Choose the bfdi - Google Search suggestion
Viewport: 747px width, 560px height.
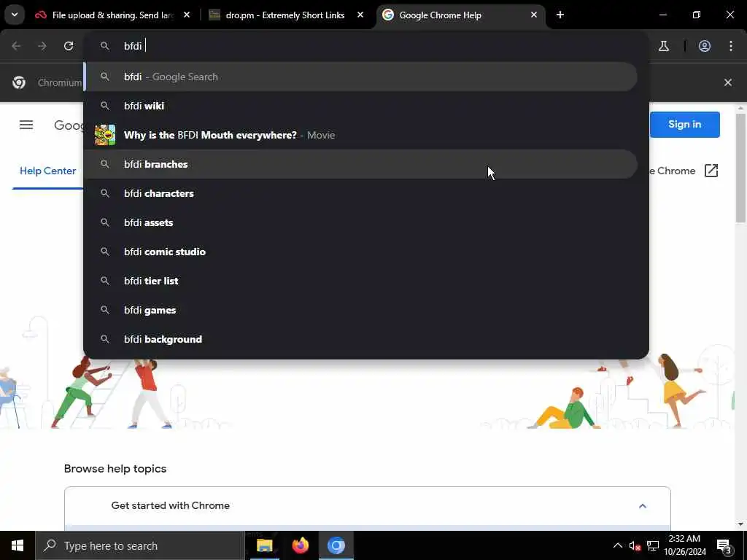click(x=360, y=77)
